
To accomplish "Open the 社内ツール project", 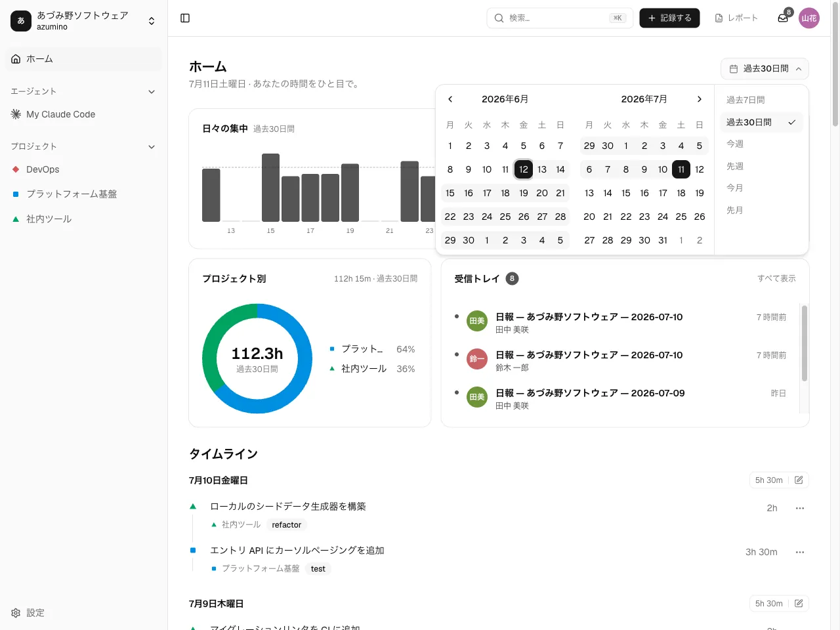I will tap(83, 219).
